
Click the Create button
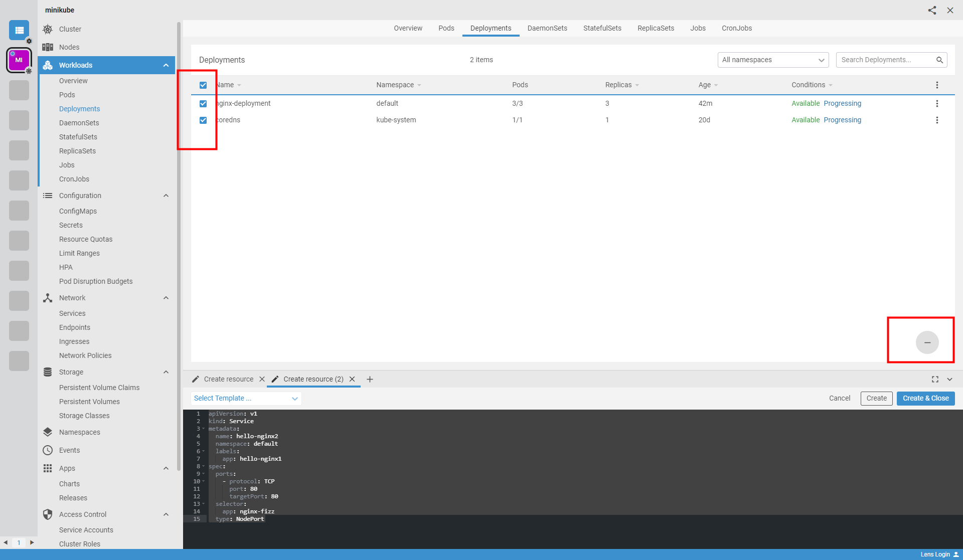point(876,398)
